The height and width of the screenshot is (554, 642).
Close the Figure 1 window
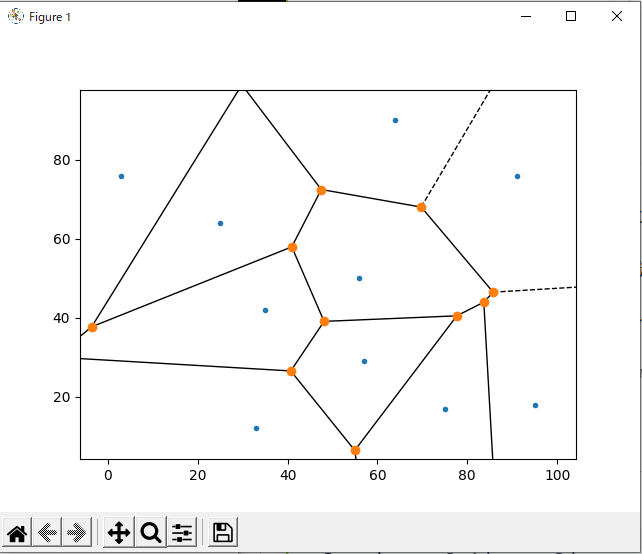pos(617,16)
